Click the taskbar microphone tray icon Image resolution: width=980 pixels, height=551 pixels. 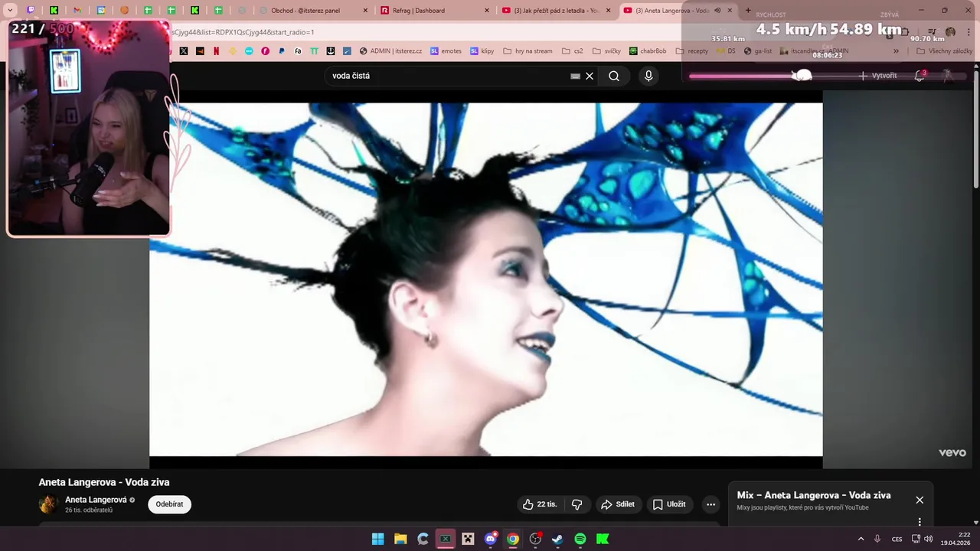[x=877, y=539]
